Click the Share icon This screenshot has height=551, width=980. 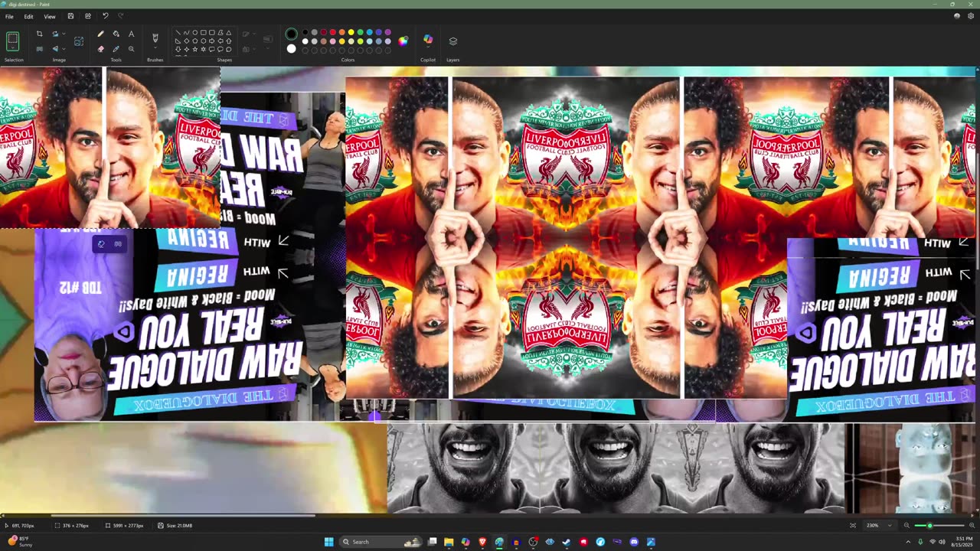tap(87, 16)
